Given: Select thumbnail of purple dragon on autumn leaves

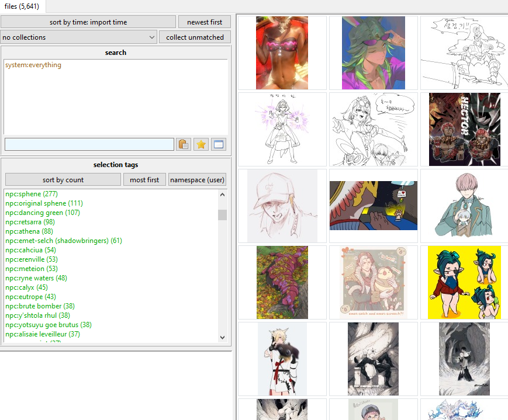Looking at the screenshot, I should click(282, 282).
